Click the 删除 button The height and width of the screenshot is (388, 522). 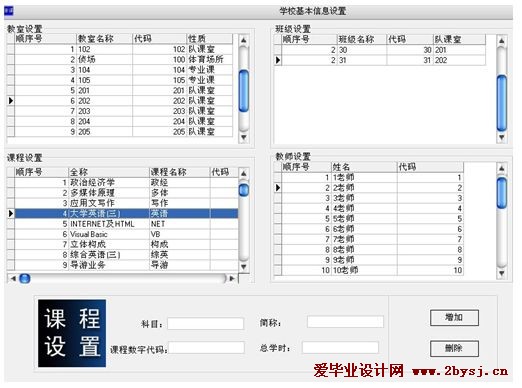[x=454, y=349]
